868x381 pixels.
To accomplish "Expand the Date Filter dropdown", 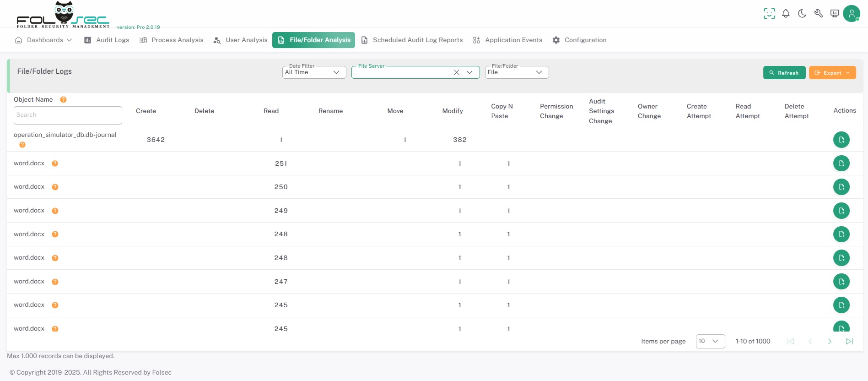I will (x=314, y=72).
